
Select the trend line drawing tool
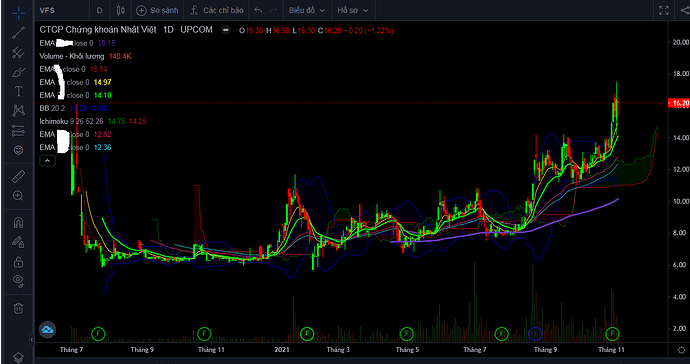(18, 33)
